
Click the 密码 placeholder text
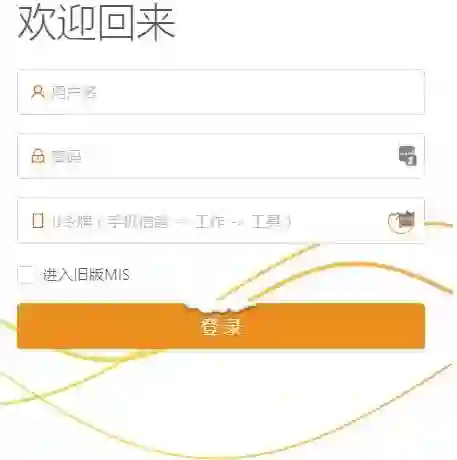click(66, 156)
